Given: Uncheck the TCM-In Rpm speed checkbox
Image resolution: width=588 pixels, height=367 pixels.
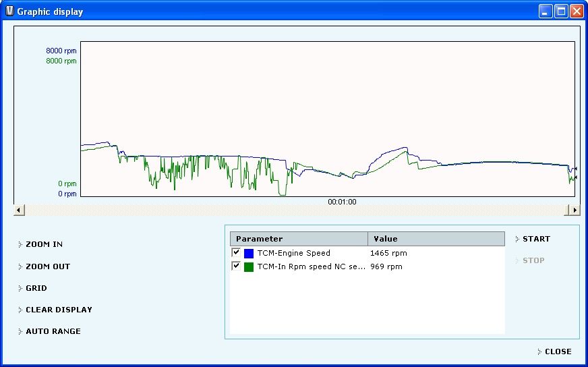Looking at the screenshot, I should (236, 266).
